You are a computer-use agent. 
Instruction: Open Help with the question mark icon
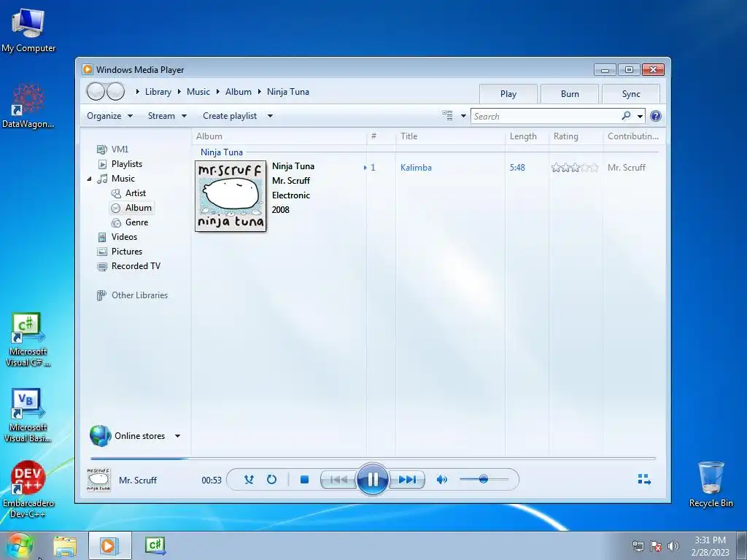[656, 116]
